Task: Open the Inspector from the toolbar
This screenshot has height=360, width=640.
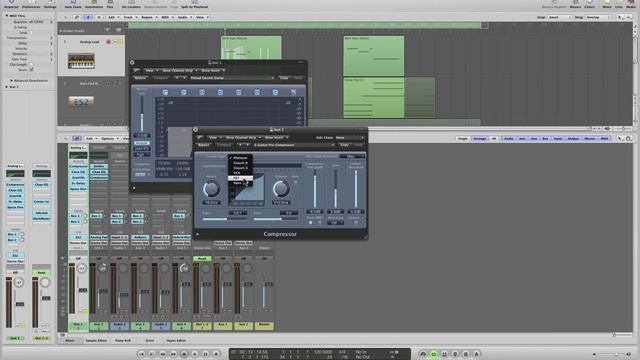Action: click(11, 4)
